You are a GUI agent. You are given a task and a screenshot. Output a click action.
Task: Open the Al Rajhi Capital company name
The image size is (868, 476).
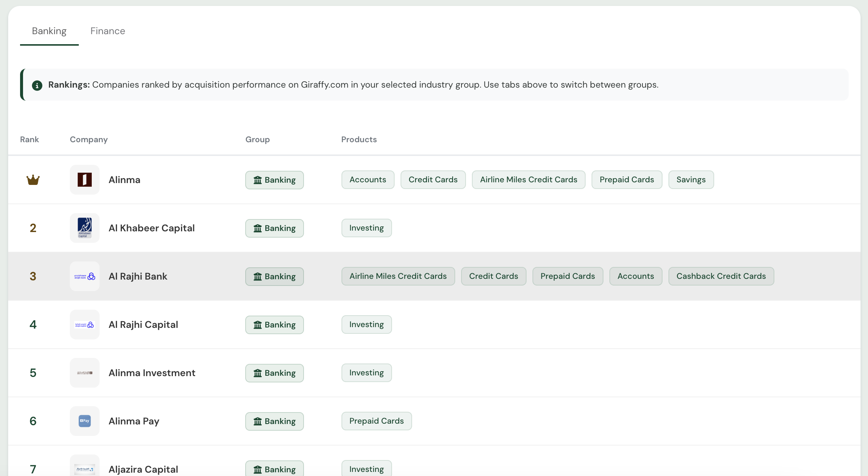coord(143,325)
